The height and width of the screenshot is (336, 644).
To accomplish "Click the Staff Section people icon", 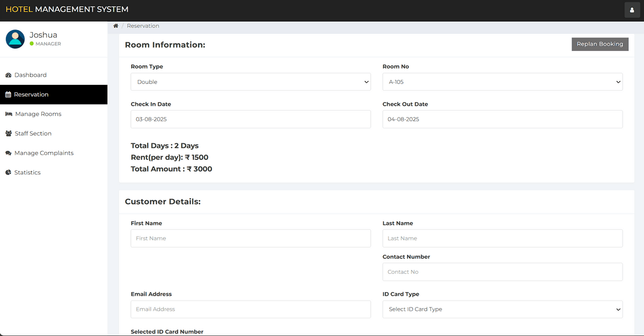I will 9,134.
